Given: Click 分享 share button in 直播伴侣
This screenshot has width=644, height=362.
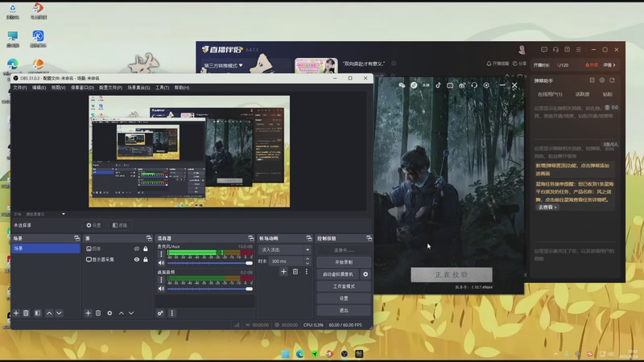Looking at the screenshot, I should [x=519, y=64].
